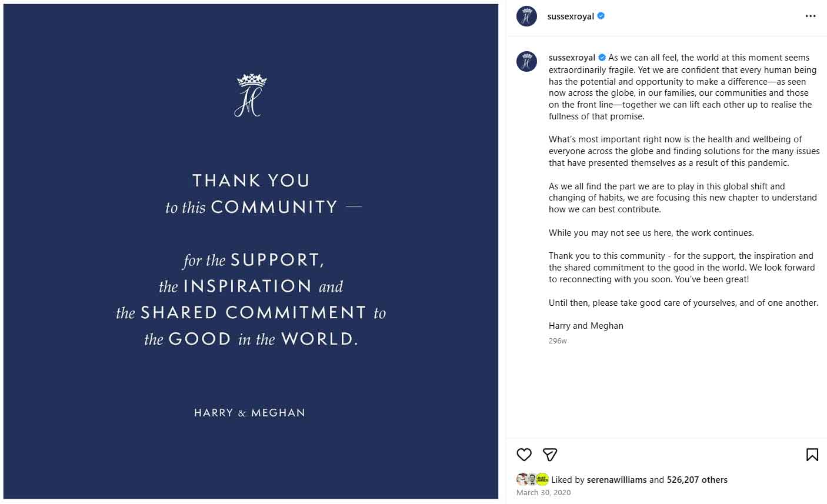Open the sussexroyal username in the caption
Screen dimensions: 827x504
point(572,58)
